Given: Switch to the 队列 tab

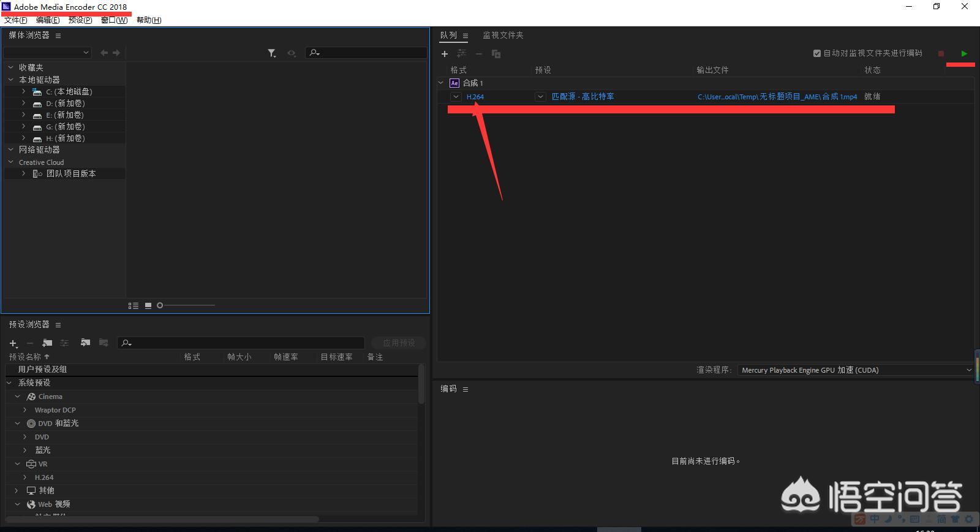Looking at the screenshot, I should (x=448, y=36).
